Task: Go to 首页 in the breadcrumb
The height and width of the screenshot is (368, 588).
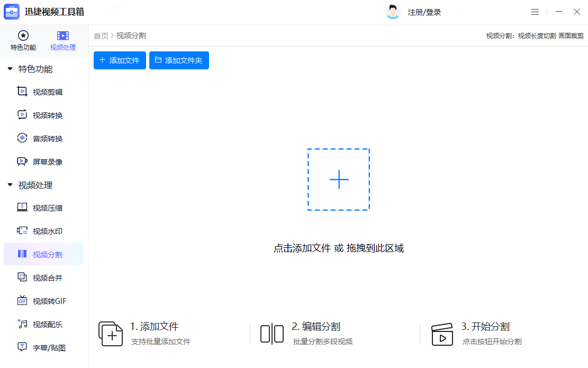Action: point(101,35)
